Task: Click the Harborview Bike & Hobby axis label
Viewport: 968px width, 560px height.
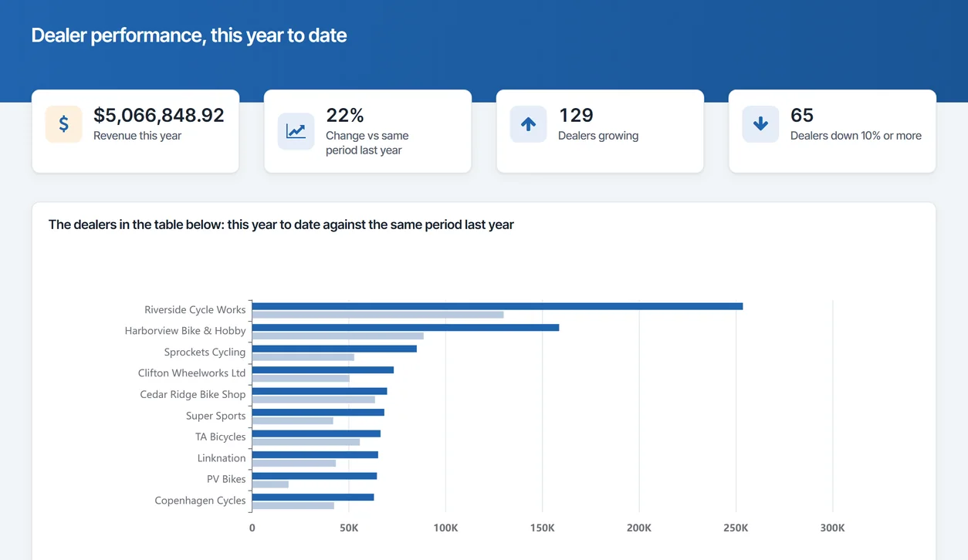Action: (x=185, y=331)
